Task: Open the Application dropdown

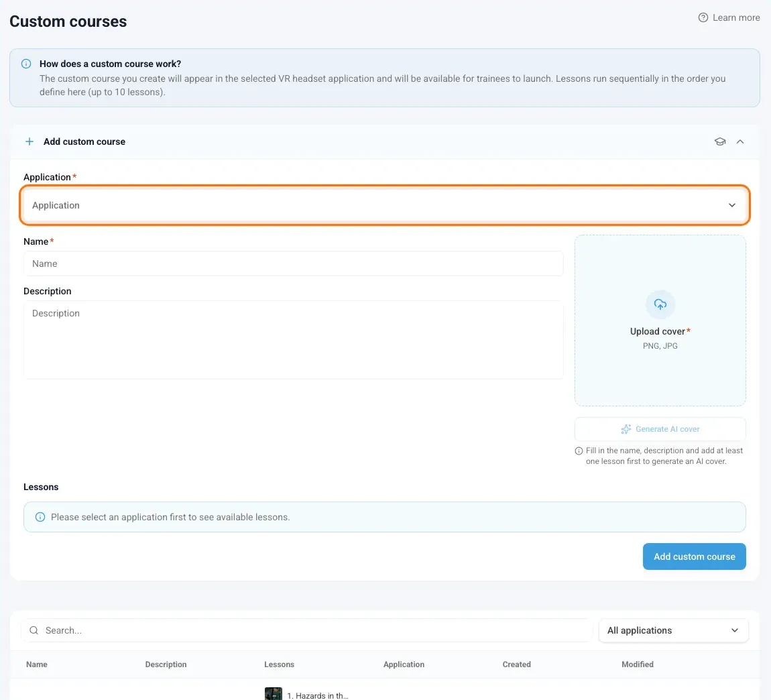Action: point(385,205)
